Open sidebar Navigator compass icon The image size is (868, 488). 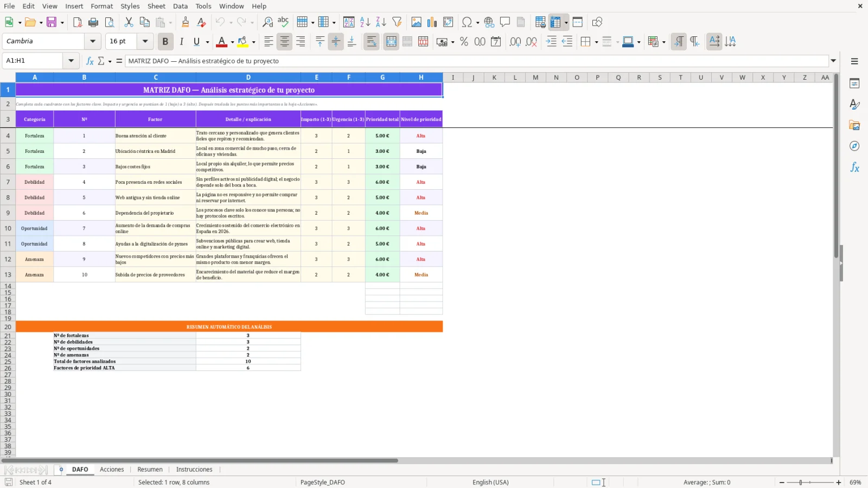pos(854,146)
